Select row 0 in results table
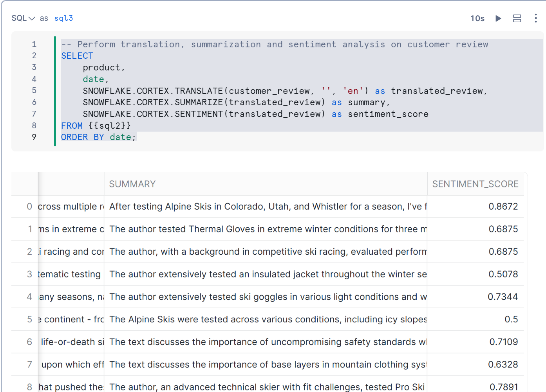The image size is (546, 392). tap(29, 207)
